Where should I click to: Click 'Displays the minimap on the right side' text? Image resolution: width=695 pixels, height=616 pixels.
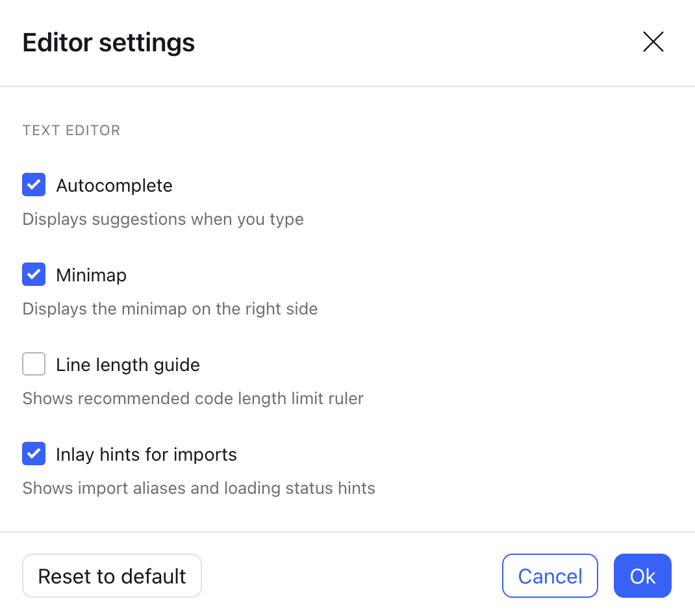coord(170,309)
